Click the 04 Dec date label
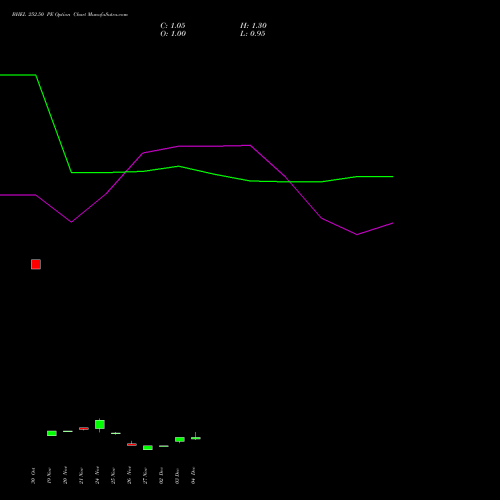500x500 pixels. click(193, 476)
